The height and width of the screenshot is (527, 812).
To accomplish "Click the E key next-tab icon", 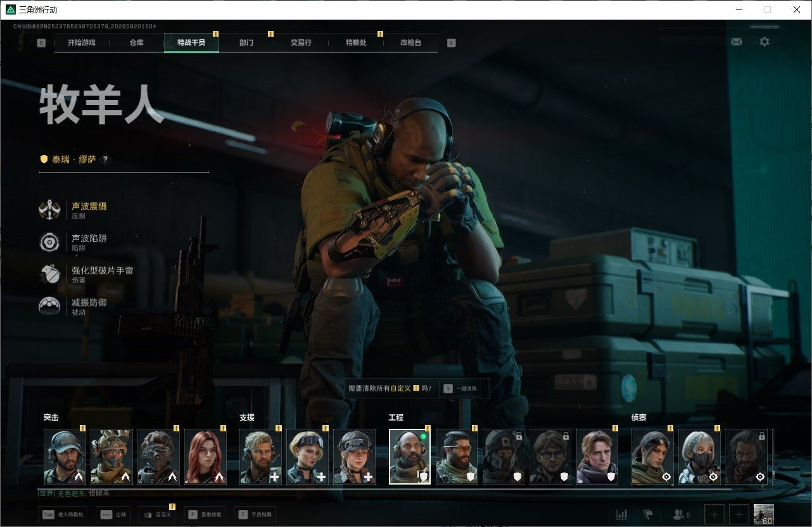I will click(x=451, y=43).
